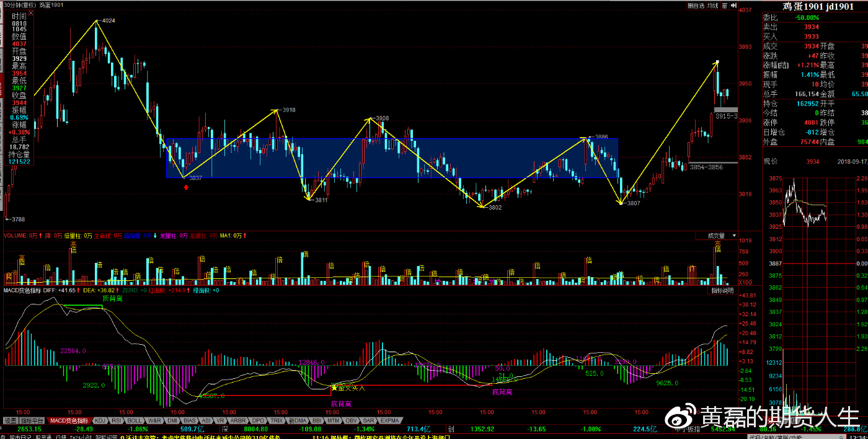Screen dimensions: 868x439
Task: Switch to the DMI indicator tab
Action: [172, 420]
